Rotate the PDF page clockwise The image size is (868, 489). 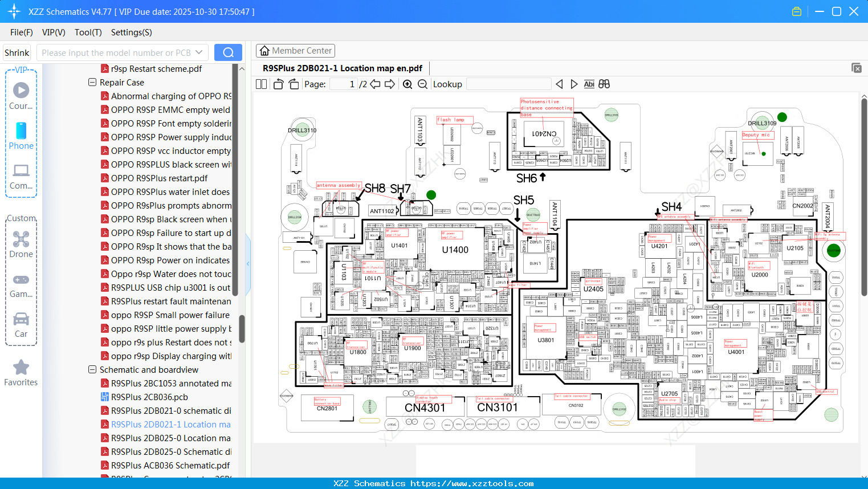293,84
